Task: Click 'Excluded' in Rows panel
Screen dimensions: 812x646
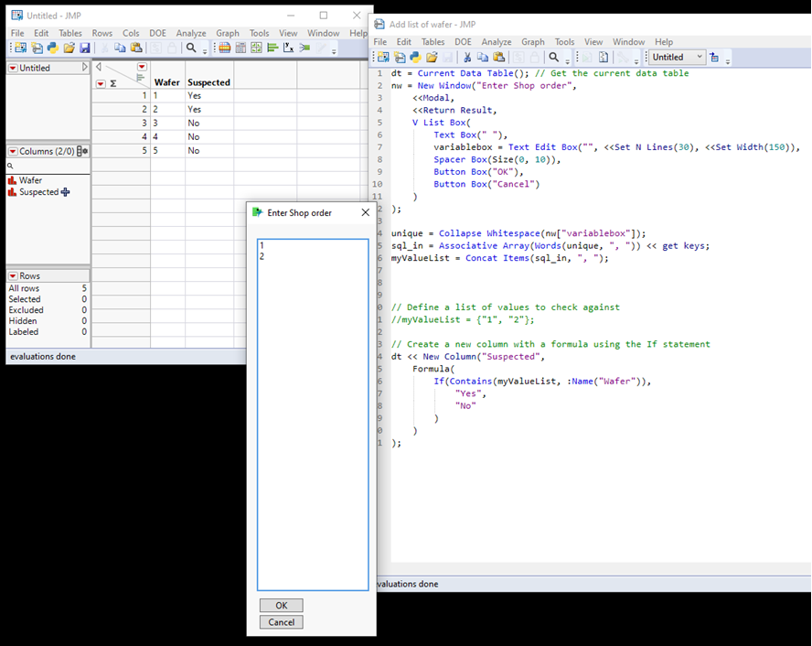Action: pyautogui.click(x=26, y=310)
